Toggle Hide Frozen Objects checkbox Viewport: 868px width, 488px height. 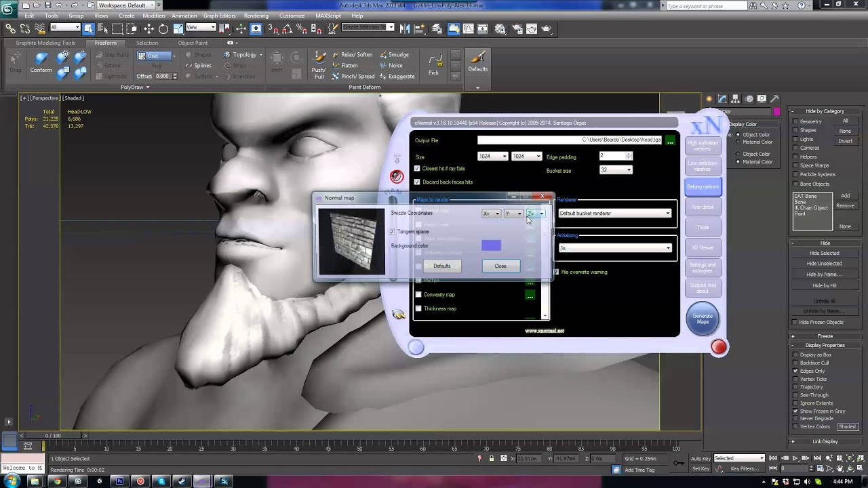[795, 323]
